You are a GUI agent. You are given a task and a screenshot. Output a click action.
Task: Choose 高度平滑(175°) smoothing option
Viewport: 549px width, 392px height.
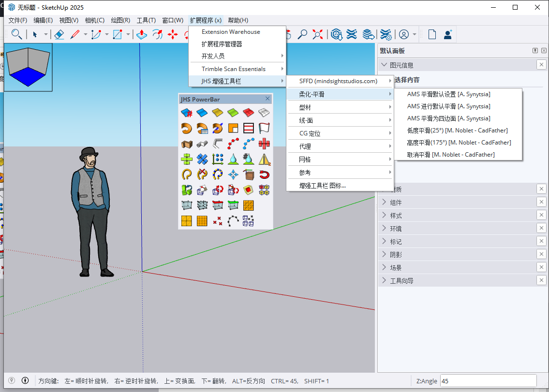(x=457, y=142)
